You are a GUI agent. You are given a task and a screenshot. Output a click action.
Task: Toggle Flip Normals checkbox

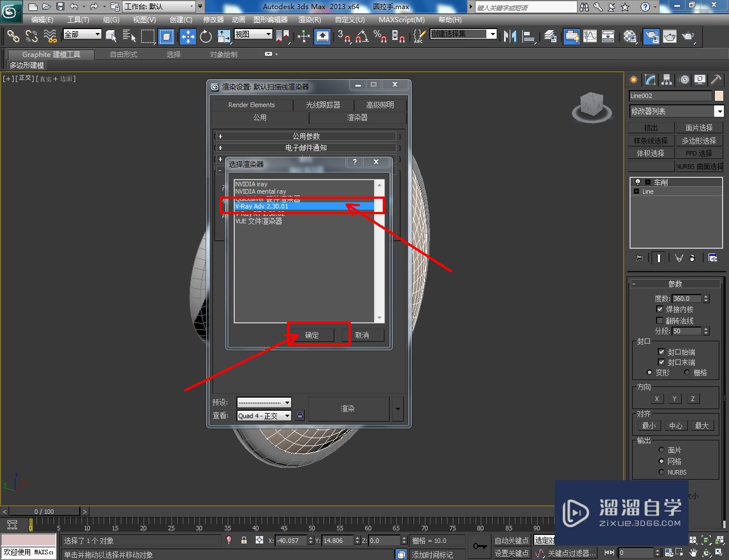660,320
